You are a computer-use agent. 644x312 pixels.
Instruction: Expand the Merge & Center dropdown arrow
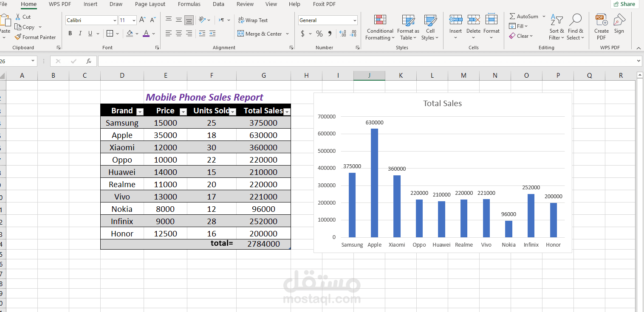coord(288,34)
